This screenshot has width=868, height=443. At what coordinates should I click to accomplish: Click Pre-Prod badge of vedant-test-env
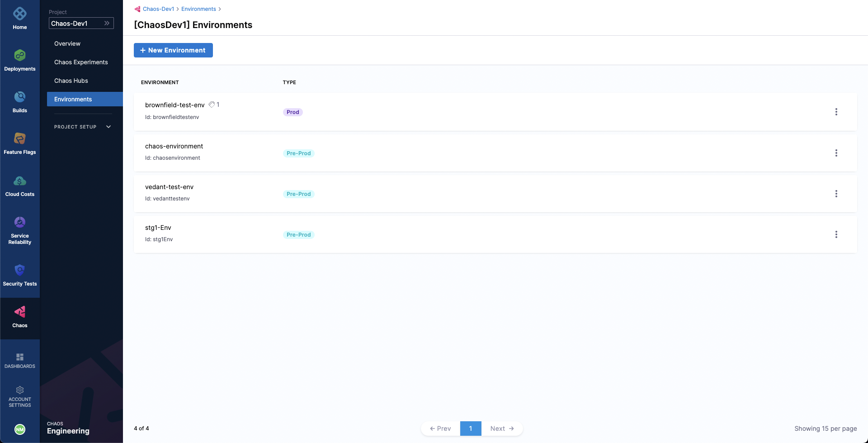click(298, 194)
